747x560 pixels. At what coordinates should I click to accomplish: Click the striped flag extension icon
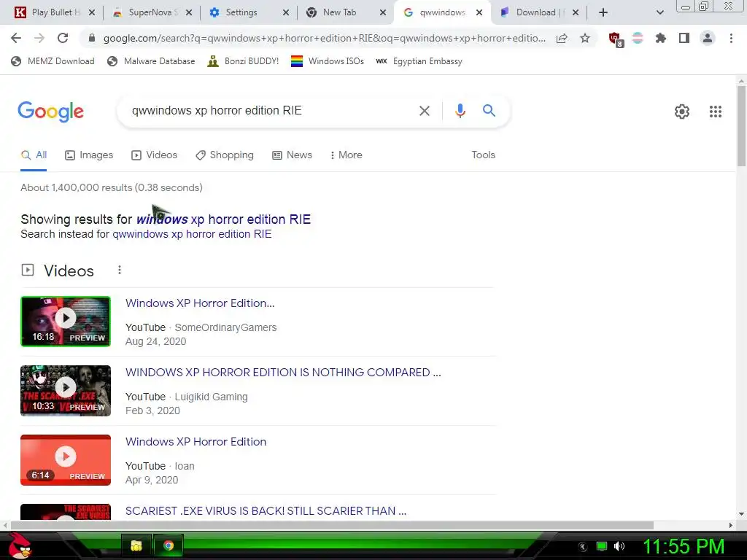(x=638, y=38)
